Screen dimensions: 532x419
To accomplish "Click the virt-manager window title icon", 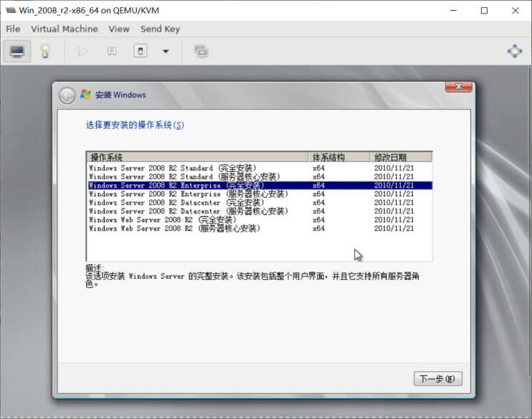I will [11, 11].
